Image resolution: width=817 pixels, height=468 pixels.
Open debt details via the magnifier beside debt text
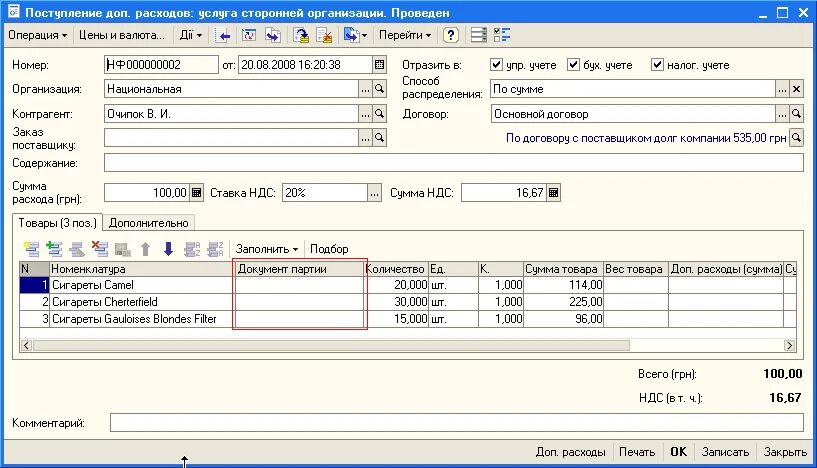click(796, 138)
